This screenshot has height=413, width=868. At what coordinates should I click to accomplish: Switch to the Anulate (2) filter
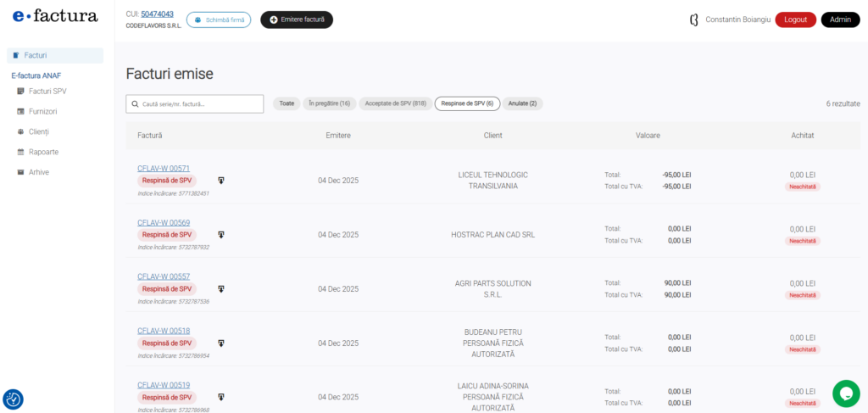(x=522, y=103)
